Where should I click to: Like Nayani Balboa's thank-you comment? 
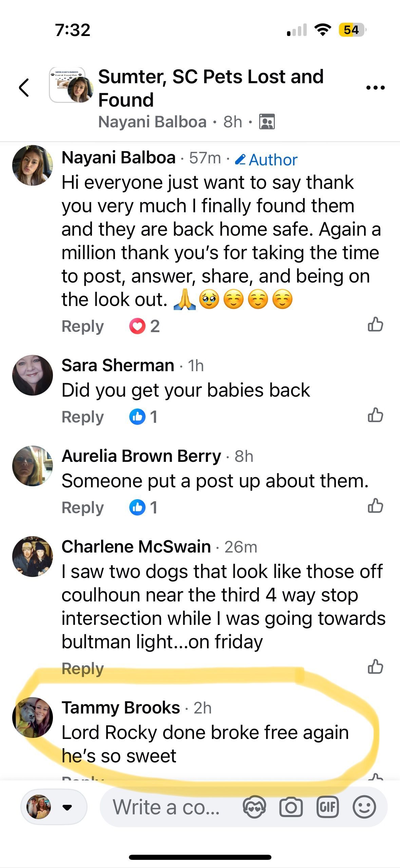click(375, 325)
